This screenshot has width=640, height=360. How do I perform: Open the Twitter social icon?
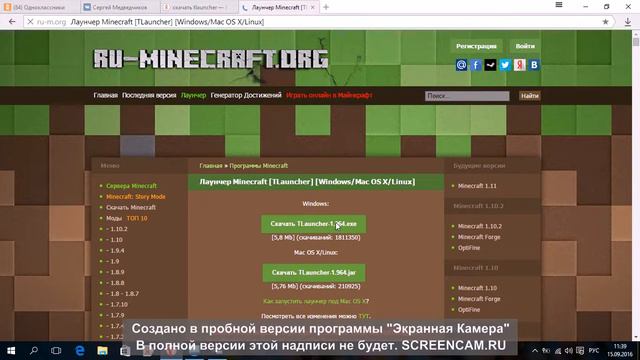tap(505, 65)
